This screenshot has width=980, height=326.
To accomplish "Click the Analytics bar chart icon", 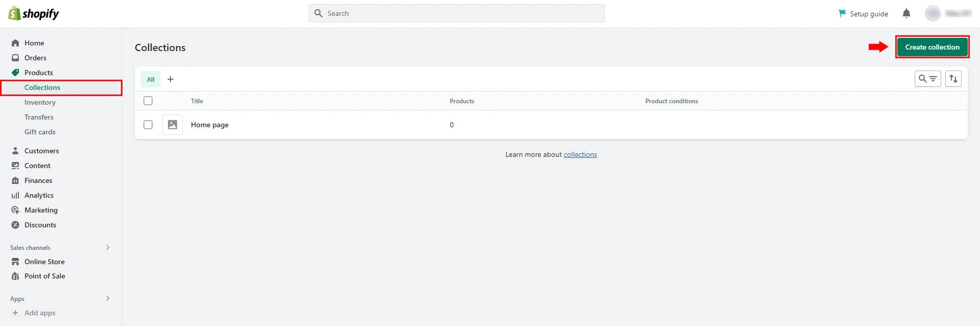I will [15, 195].
